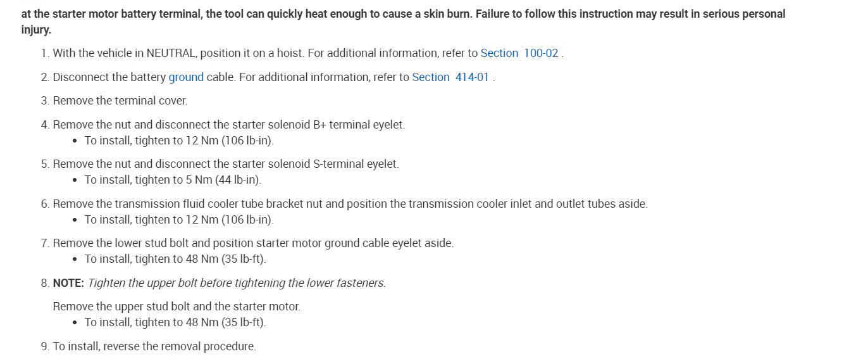
Task: Click step 5 about S-terminal eyelet
Action: point(226,164)
